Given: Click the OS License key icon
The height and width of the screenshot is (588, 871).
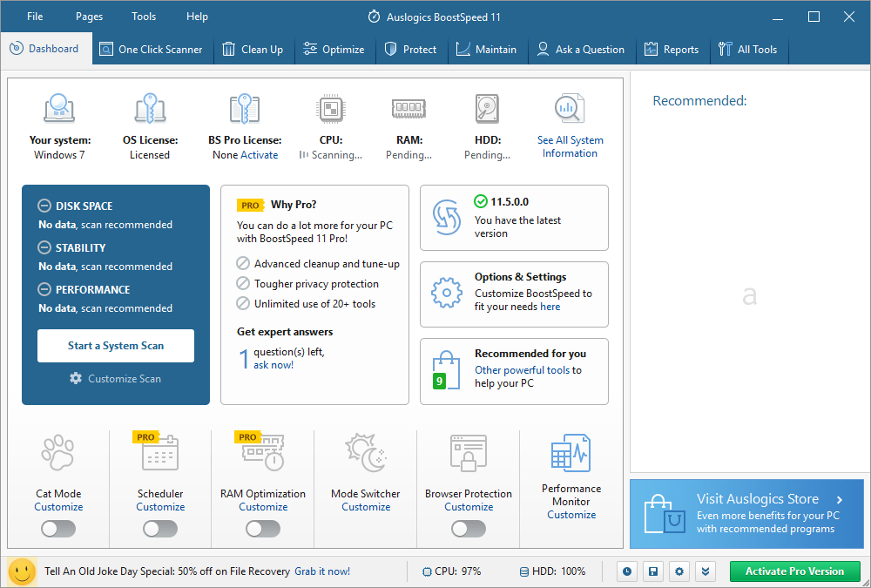Looking at the screenshot, I should point(150,108).
